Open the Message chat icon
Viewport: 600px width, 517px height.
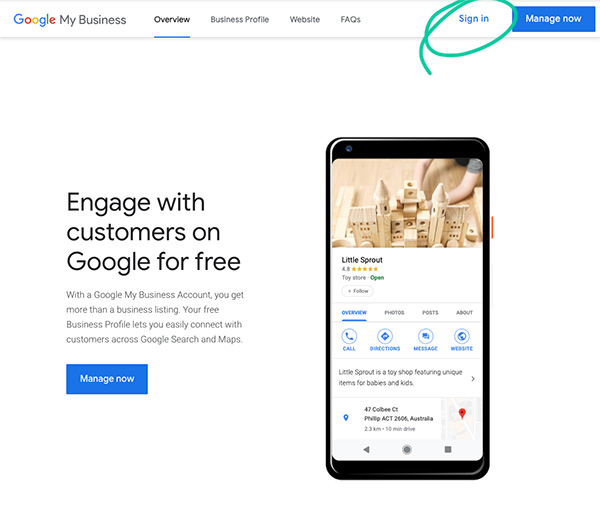click(426, 336)
